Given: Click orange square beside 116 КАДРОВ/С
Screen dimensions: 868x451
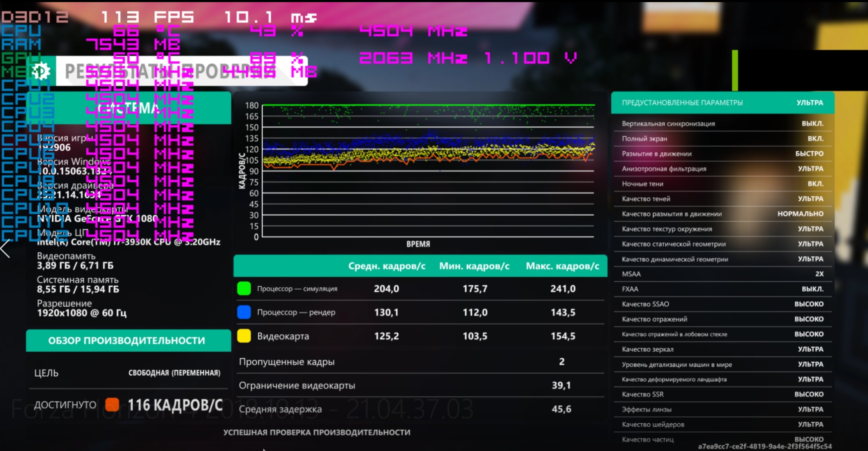Looking at the screenshot, I should pos(112,405).
